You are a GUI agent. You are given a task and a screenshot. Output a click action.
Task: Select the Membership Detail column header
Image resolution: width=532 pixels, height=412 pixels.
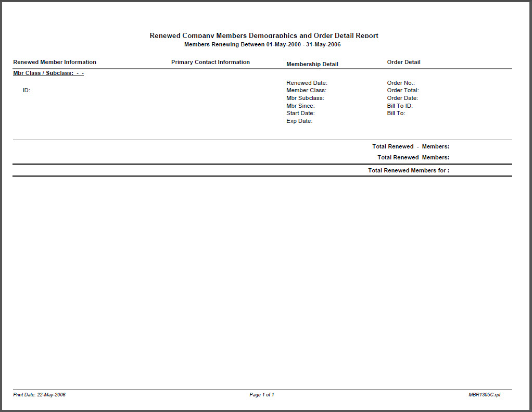(x=312, y=64)
